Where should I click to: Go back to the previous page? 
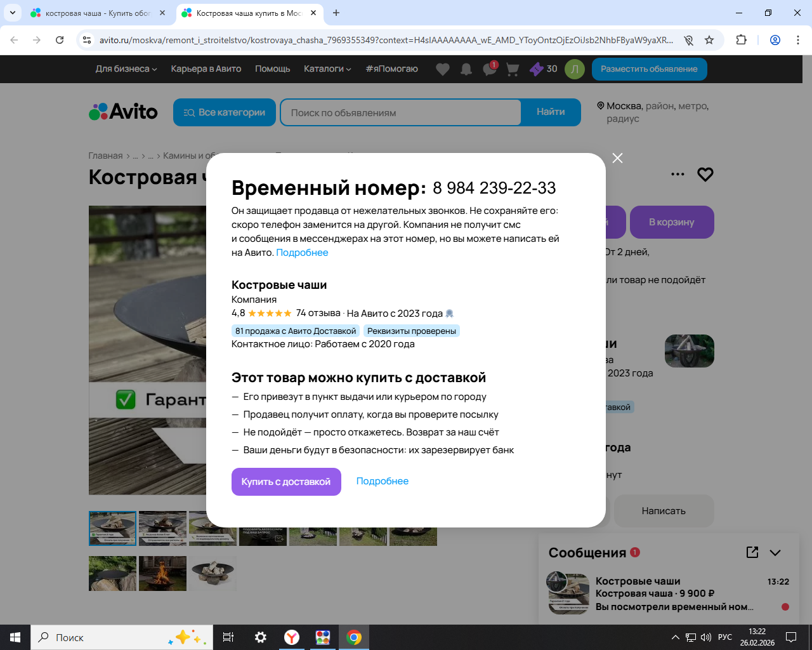(x=14, y=40)
